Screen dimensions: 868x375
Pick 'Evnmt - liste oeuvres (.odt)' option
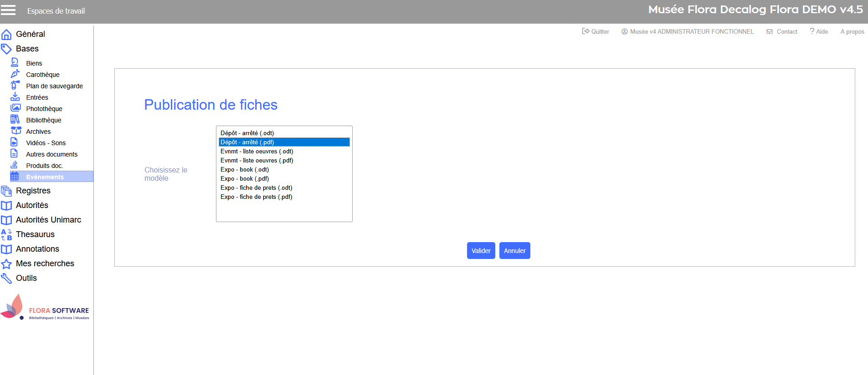(x=257, y=152)
